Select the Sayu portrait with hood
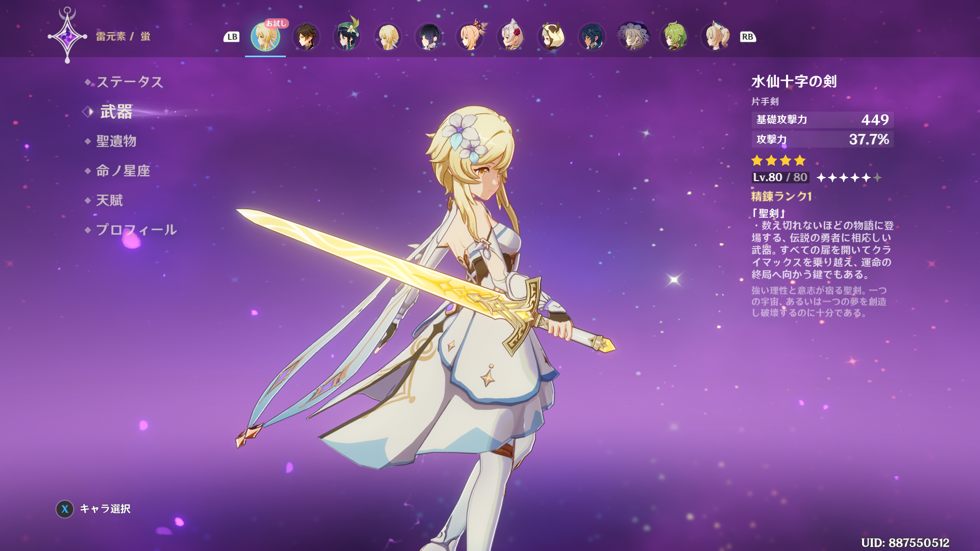980x551 pixels. click(551, 37)
